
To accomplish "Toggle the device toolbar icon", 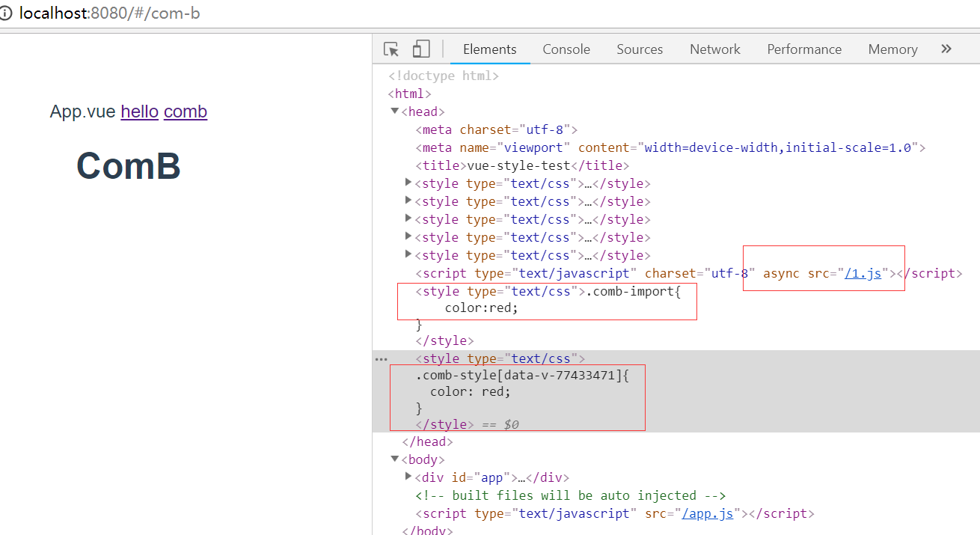I will click(x=421, y=49).
